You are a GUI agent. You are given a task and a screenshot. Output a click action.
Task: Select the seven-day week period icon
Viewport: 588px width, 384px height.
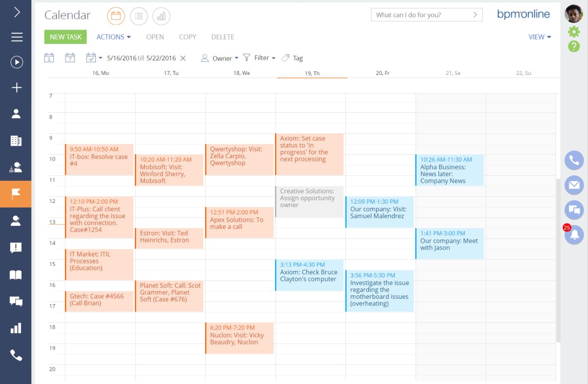point(70,58)
